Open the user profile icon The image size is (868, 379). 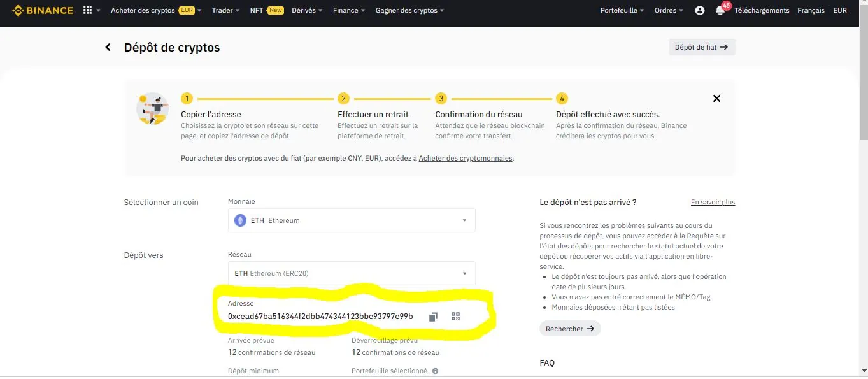click(x=700, y=10)
